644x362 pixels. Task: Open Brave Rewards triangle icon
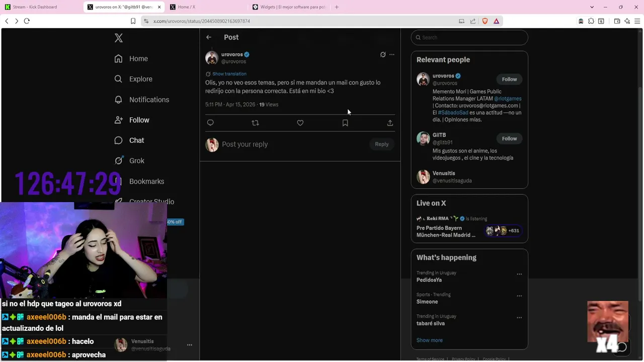tap(496, 21)
